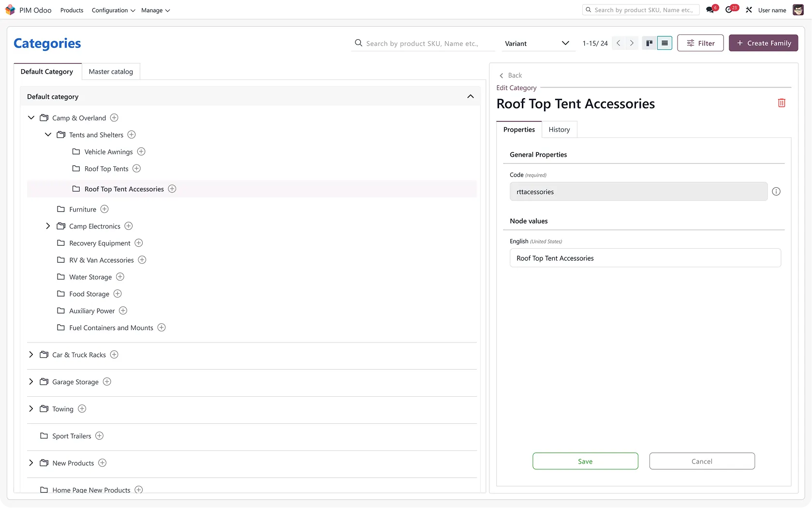Switch to the list view toggle

[x=665, y=43]
